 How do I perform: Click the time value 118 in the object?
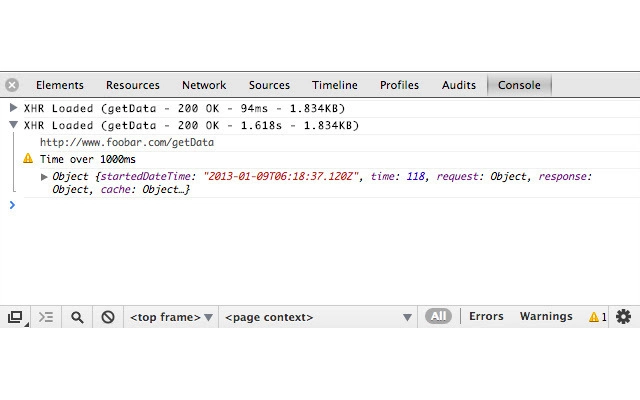tap(416, 176)
